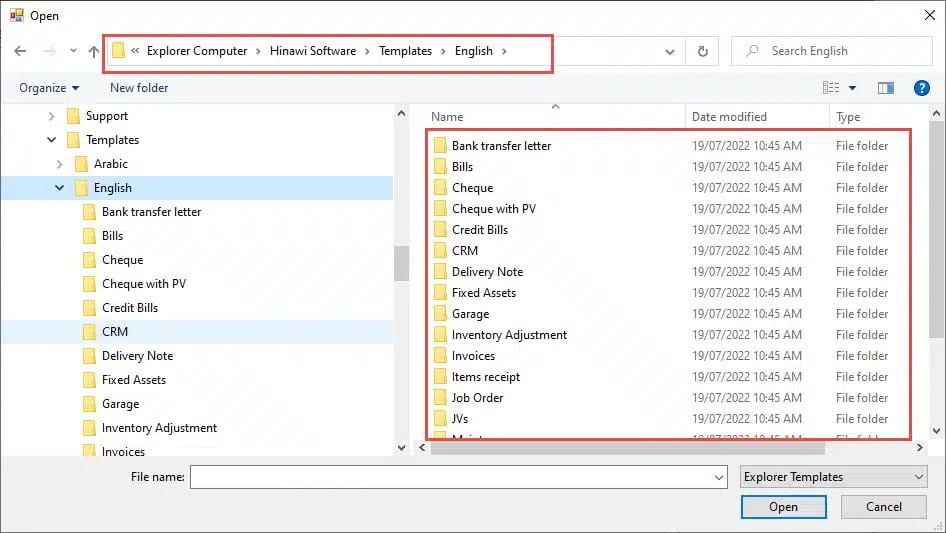Click the Invoices folder icon in file list
946x533 pixels.
click(x=440, y=356)
